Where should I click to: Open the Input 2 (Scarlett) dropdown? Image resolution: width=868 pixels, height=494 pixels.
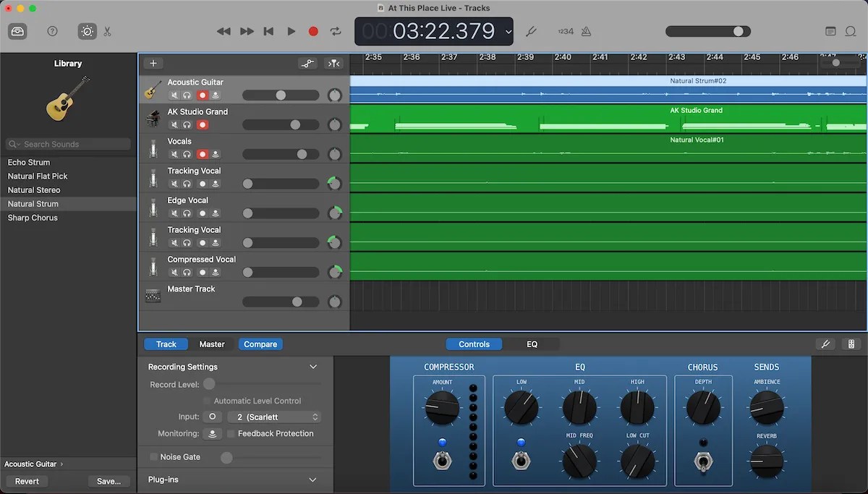point(274,417)
